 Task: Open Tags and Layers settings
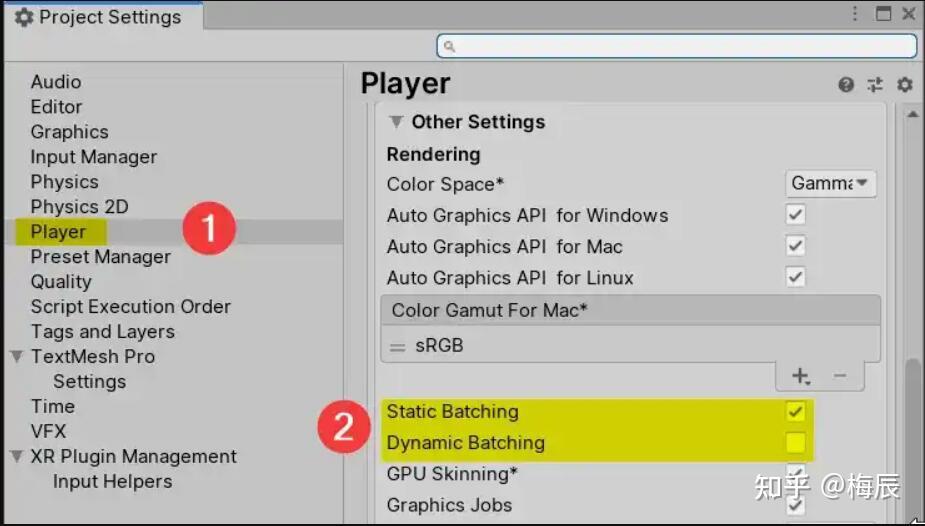tap(103, 331)
